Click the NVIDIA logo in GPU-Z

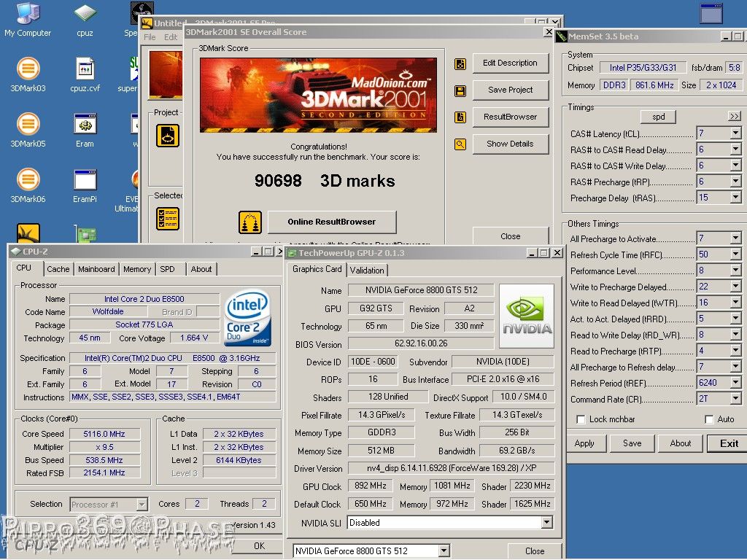coord(527,316)
